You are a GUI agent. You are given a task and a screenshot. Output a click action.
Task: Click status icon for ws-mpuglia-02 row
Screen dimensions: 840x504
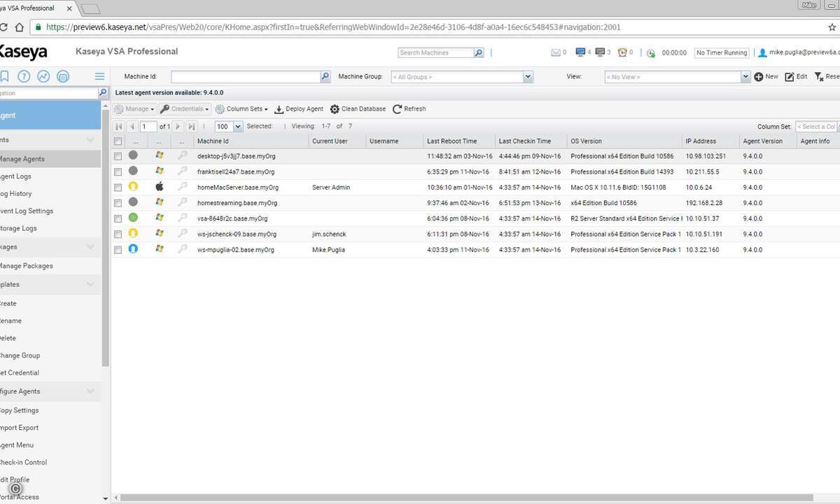pos(133,249)
